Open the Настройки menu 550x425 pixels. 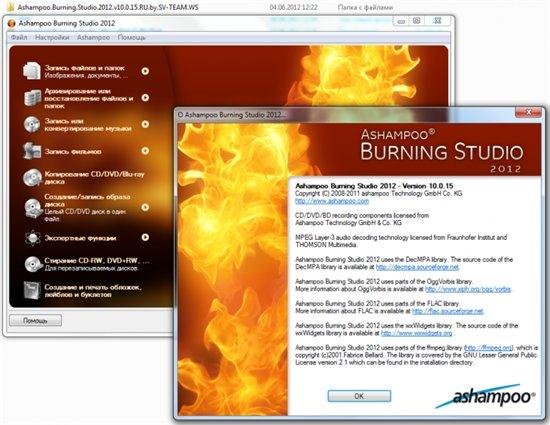coord(52,37)
